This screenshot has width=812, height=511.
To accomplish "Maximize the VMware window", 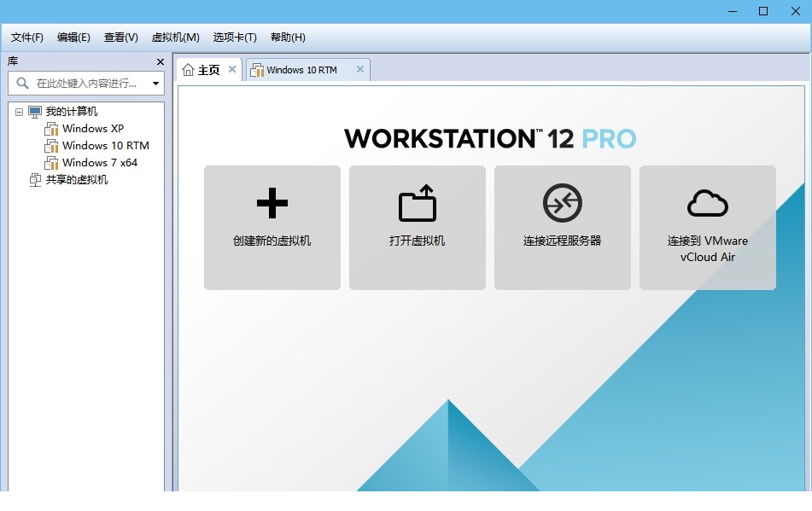I will coord(763,11).
